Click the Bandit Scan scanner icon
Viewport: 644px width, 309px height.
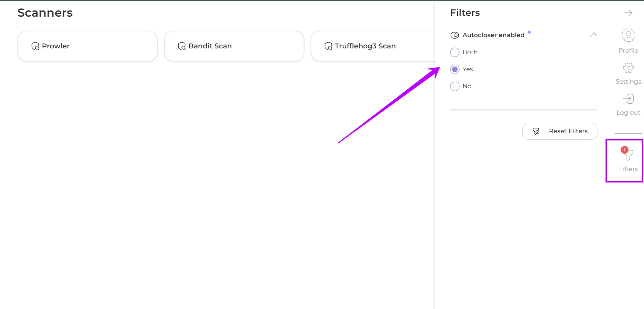pyautogui.click(x=182, y=46)
